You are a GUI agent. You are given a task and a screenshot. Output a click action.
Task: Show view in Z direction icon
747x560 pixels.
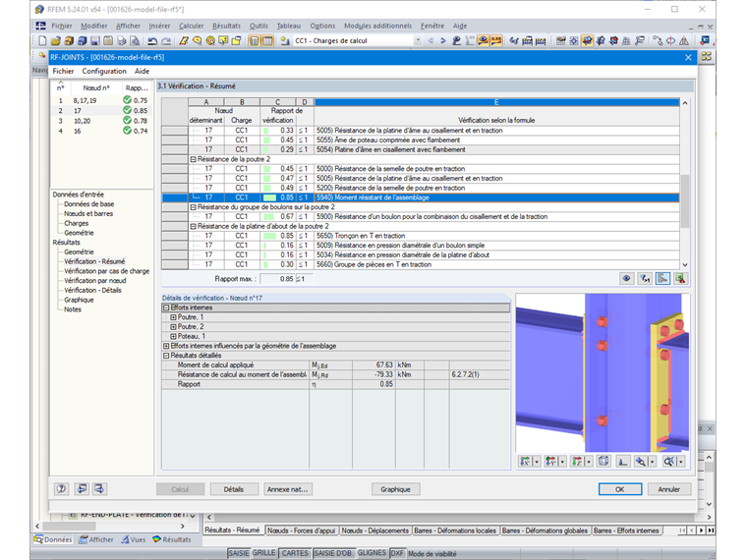coord(577,461)
